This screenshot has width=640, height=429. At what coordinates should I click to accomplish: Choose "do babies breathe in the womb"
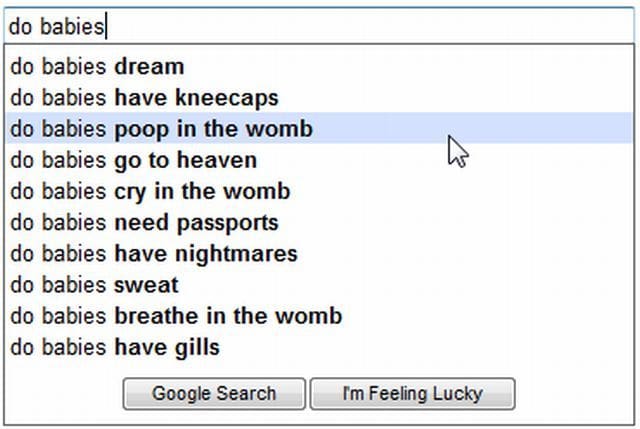[176, 316]
